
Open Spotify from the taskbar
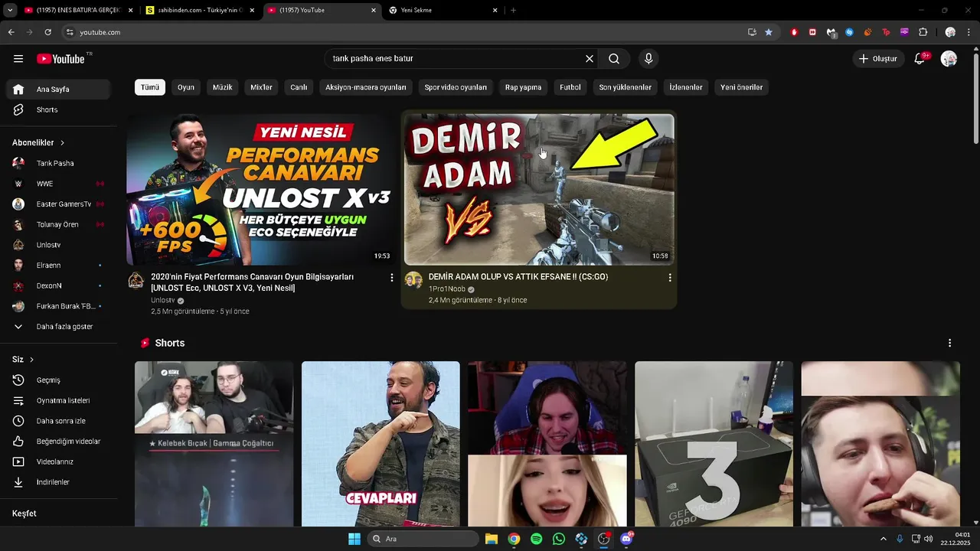[536, 539]
